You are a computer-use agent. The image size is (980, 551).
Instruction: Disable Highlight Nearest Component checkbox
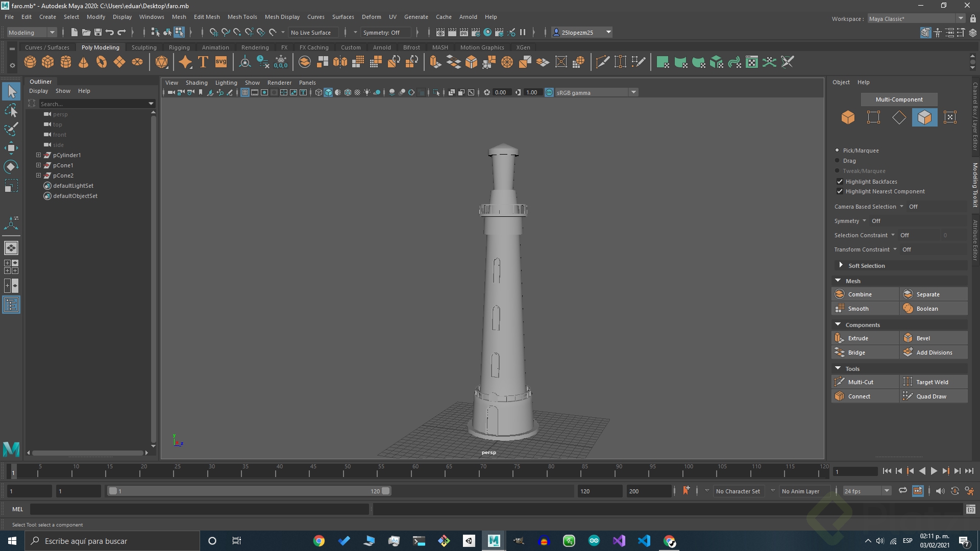click(840, 191)
